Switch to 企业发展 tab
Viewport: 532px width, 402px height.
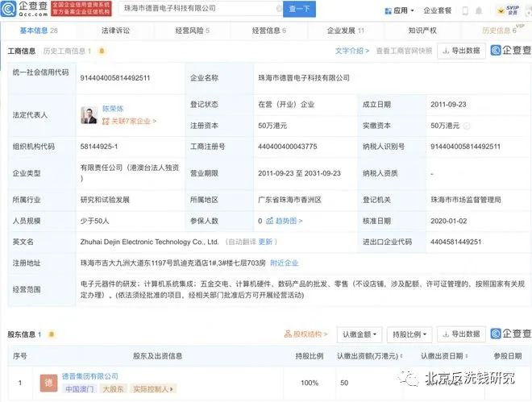pyautogui.click(x=345, y=31)
